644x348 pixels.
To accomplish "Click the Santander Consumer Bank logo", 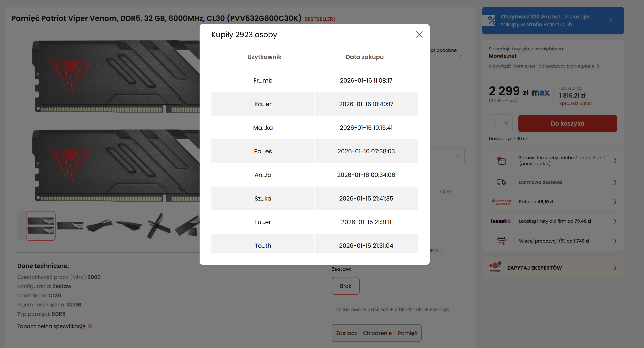I will pos(501,202).
